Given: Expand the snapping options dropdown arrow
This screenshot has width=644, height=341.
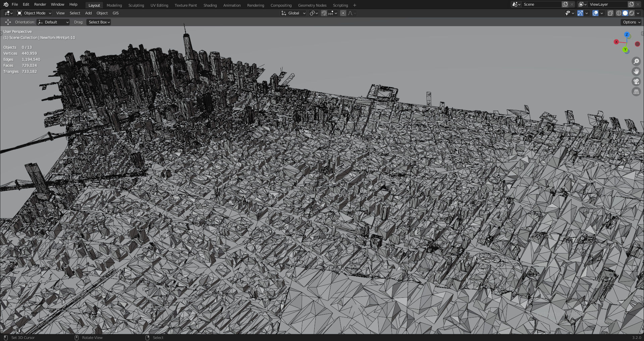Looking at the screenshot, I should (x=335, y=13).
